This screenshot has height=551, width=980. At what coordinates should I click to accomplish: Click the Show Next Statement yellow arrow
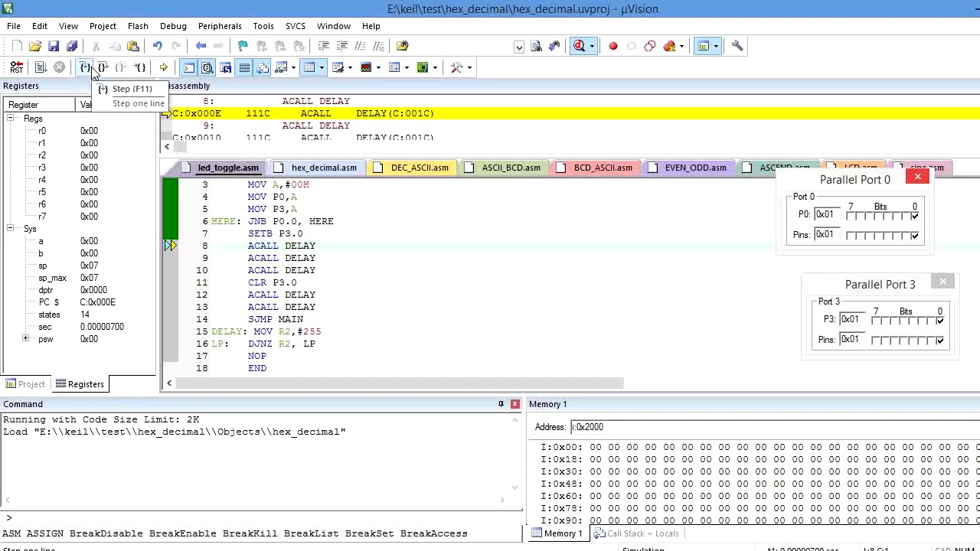click(x=163, y=67)
